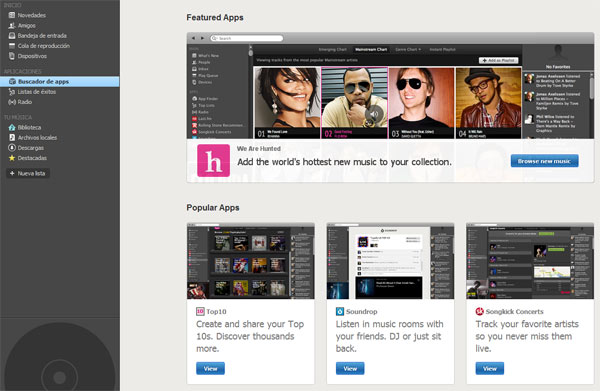
Task: Click the Songkick Concerts title
Action: pyautogui.click(x=515, y=312)
